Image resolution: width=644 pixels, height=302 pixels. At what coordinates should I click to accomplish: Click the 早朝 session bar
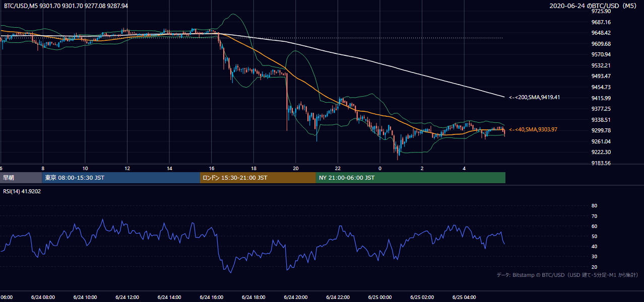point(21,178)
